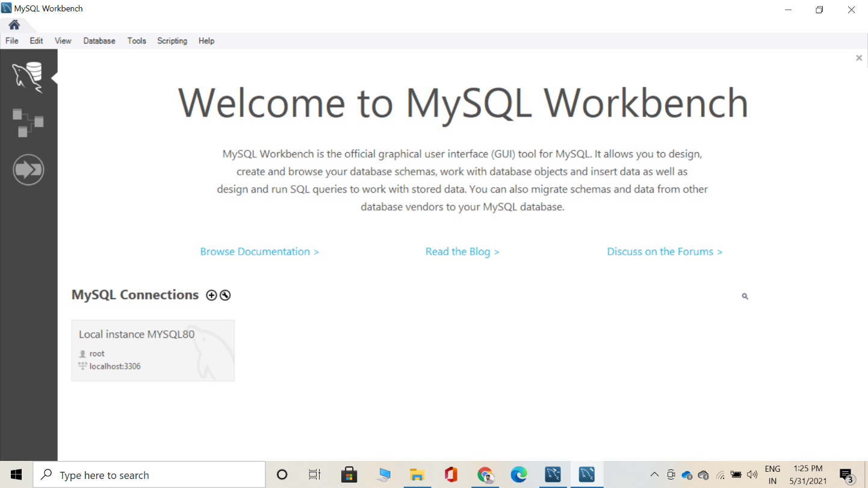Open Microsoft Edge from the taskbar
Viewport: 868px width, 488px height.
(x=519, y=475)
